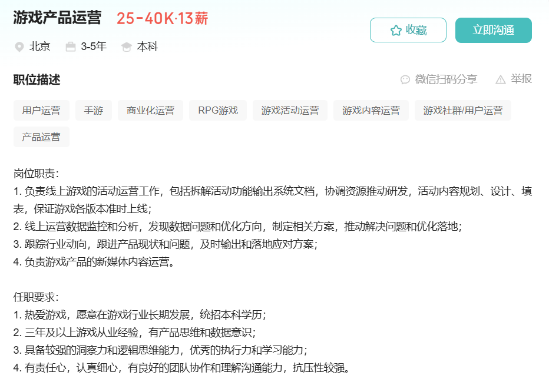549x392 pixels.
Task: Click the WeChat chat bubble share icon
Action: click(405, 79)
